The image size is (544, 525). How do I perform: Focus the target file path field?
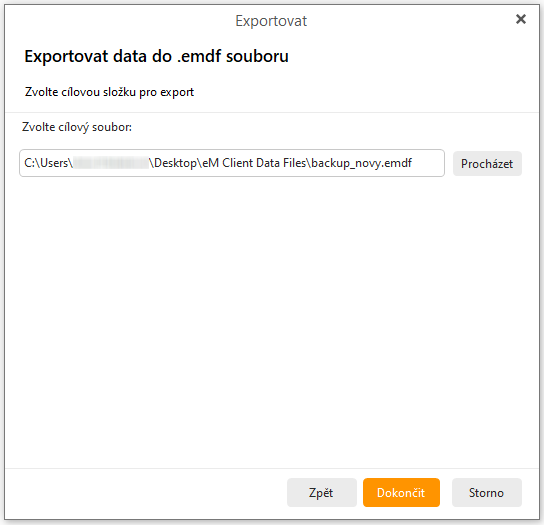pyautogui.click(x=232, y=163)
